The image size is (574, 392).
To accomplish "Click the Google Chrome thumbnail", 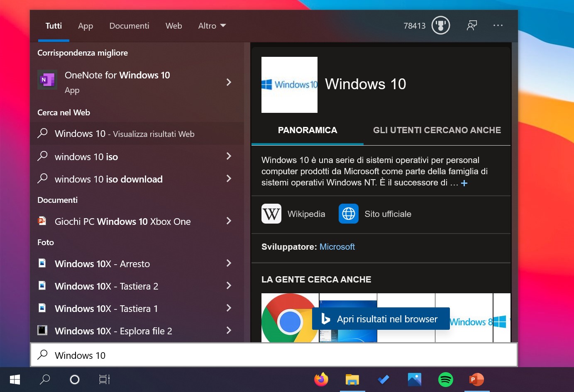I will [x=290, y=318].
